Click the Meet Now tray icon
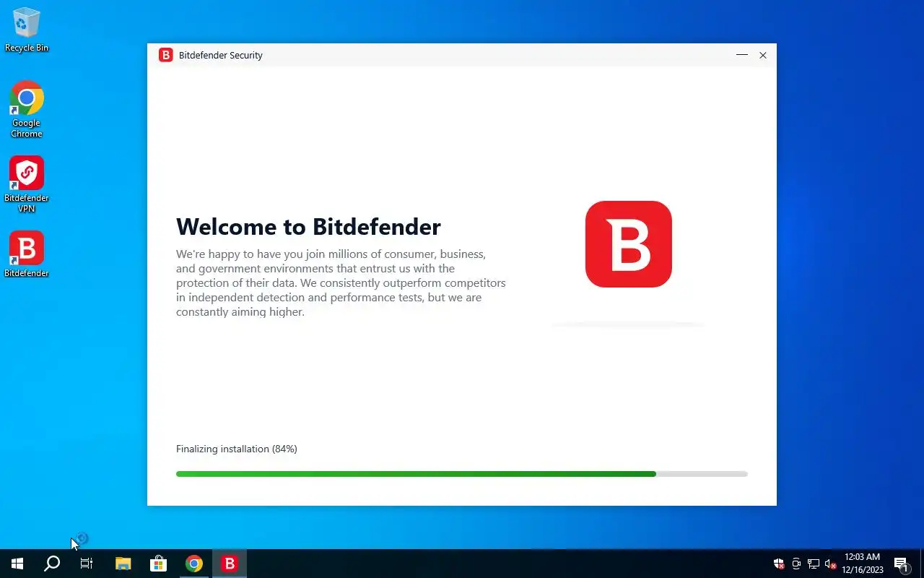 796,564
